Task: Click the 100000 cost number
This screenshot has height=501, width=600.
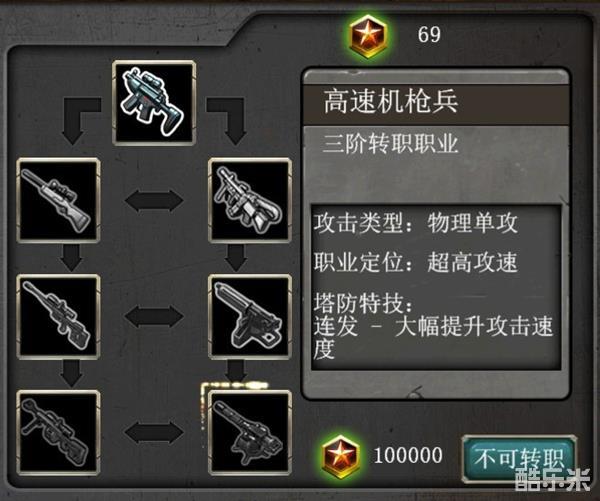Action: point(408,455)
